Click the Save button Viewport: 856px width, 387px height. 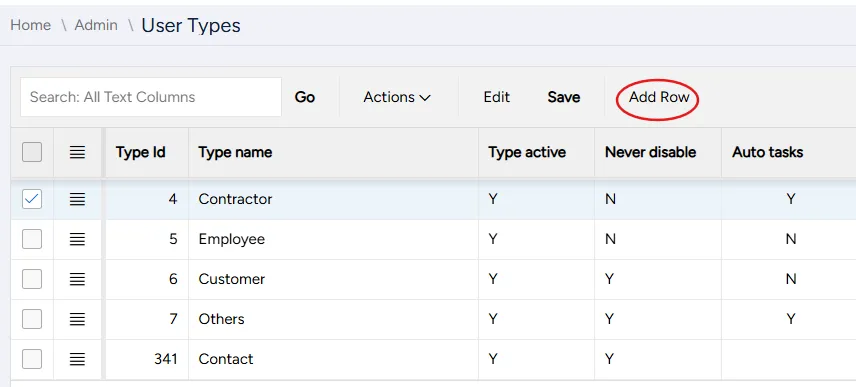click(x=563, y=97)
